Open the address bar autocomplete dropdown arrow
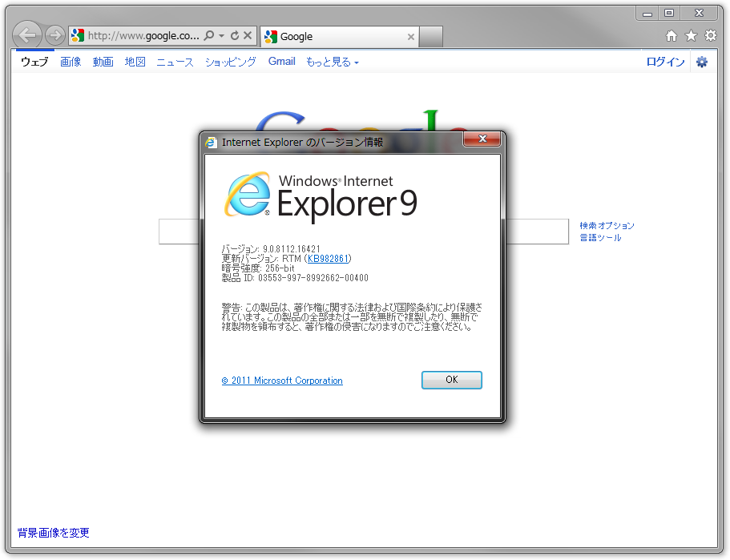730x560 pixels. point(222,35)
